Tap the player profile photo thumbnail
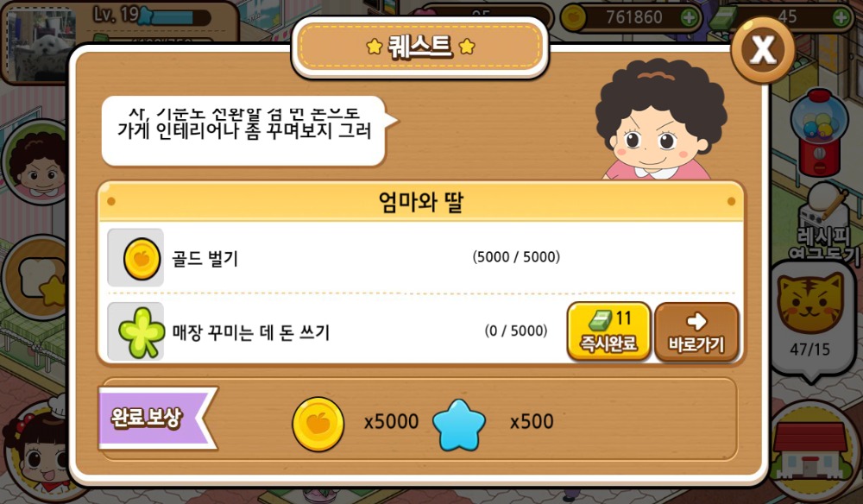This screenshot has height=504, width=863. coord(40,45)
